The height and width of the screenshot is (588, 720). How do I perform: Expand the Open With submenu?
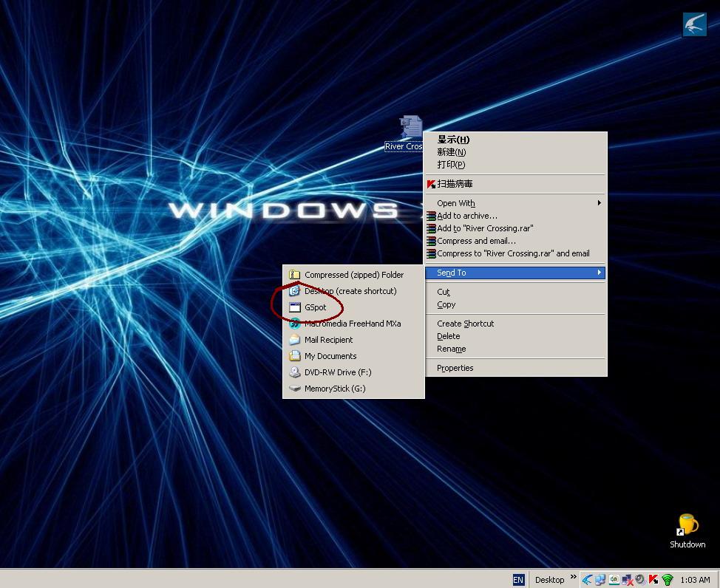click(x=456, y=203)
